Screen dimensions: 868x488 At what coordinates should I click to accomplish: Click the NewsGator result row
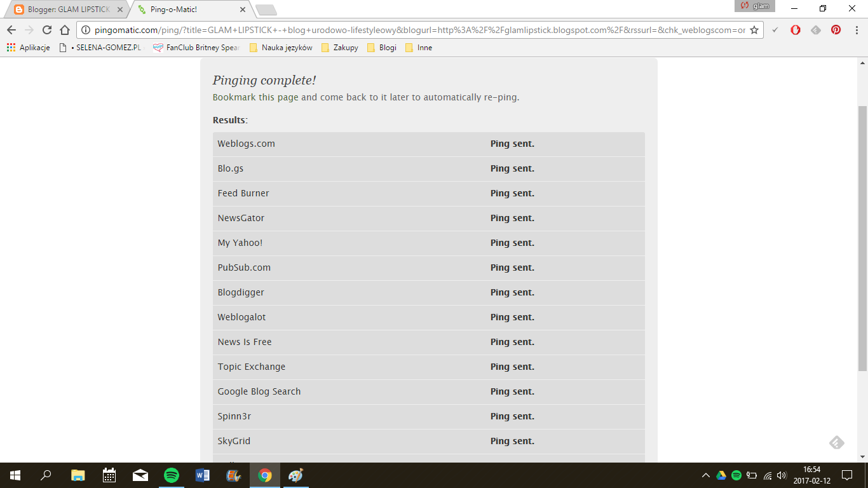click(x=429, y=219)
